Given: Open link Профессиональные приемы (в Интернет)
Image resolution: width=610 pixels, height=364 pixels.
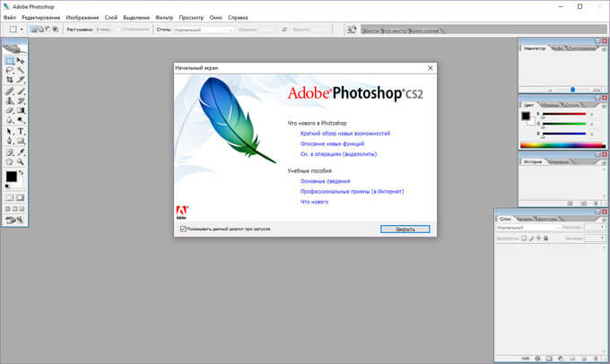Looking at the screenshot, I should tap(352, 191).
